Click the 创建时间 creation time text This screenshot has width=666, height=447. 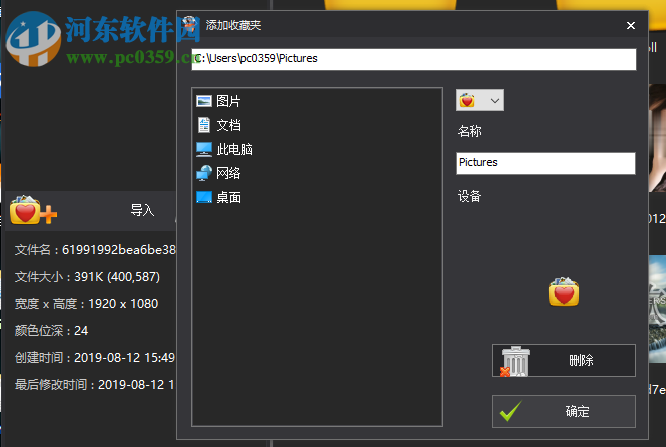click(x=95, y=358)
